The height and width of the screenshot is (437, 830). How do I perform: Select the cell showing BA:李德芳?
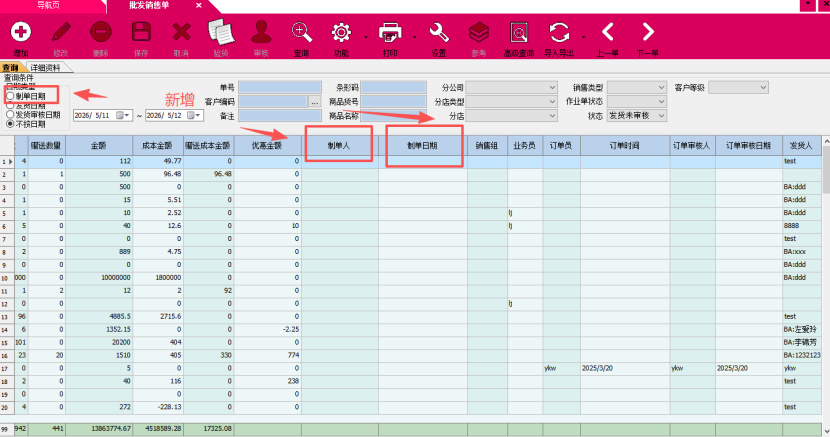coord(801,342)
